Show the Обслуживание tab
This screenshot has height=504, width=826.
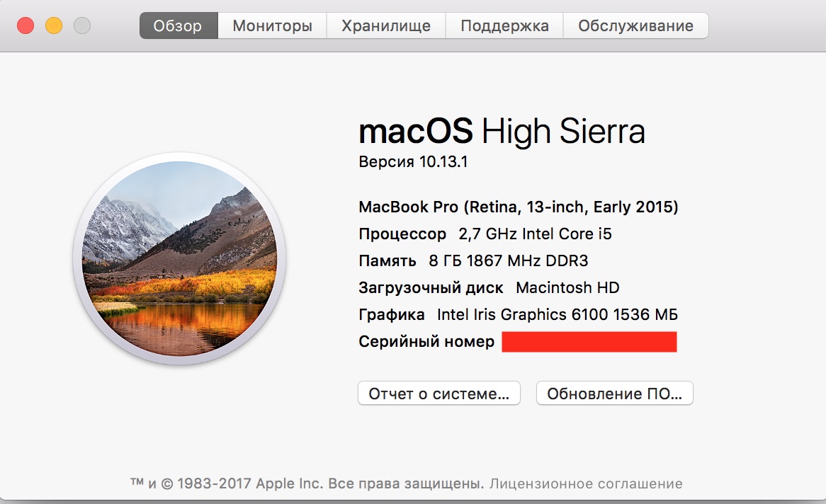[635, 26]
